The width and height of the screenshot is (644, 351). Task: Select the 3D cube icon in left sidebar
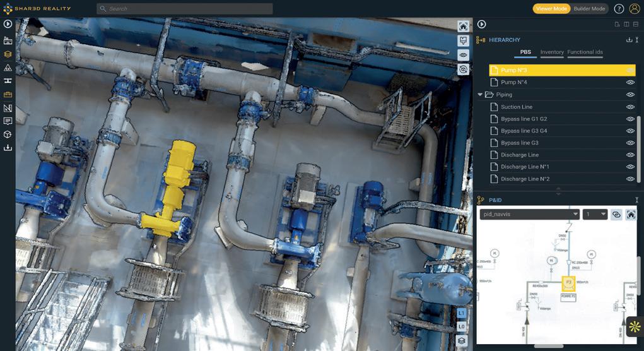(x=8, y=134)
